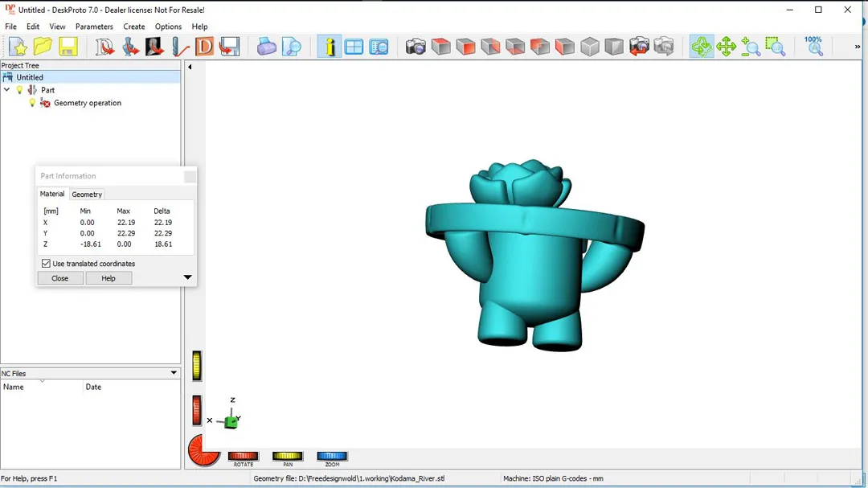The width and height of the screenshot is (868, 488).
Task: Open the Create menu
Action: pyautogui.click(x=134, y=27)
